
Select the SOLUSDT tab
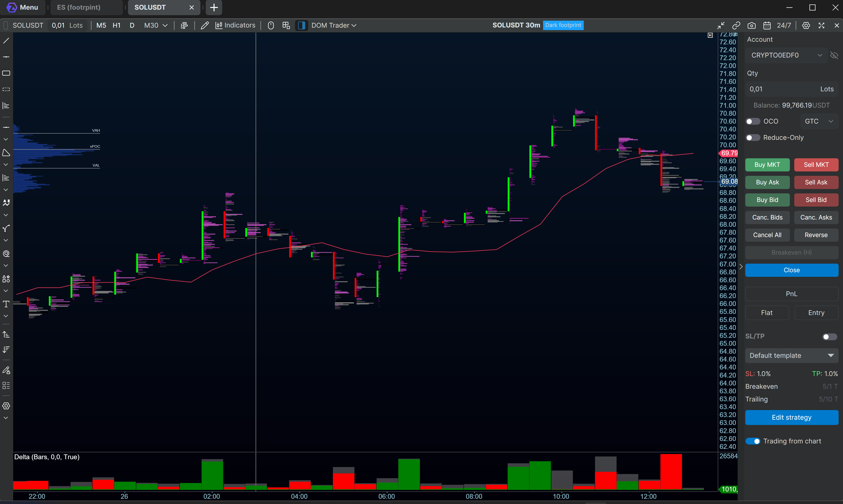(x=164, y=7)
